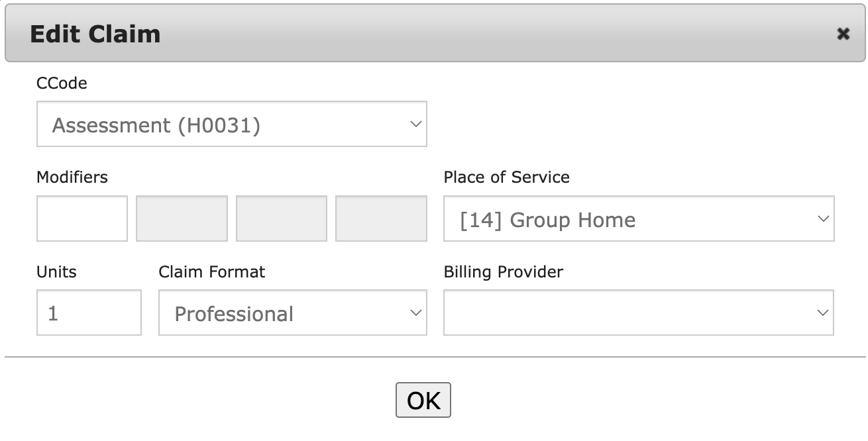868x441 pixels.
Task: Select the second Modifiers input box
Action: (x=182, y=219)
